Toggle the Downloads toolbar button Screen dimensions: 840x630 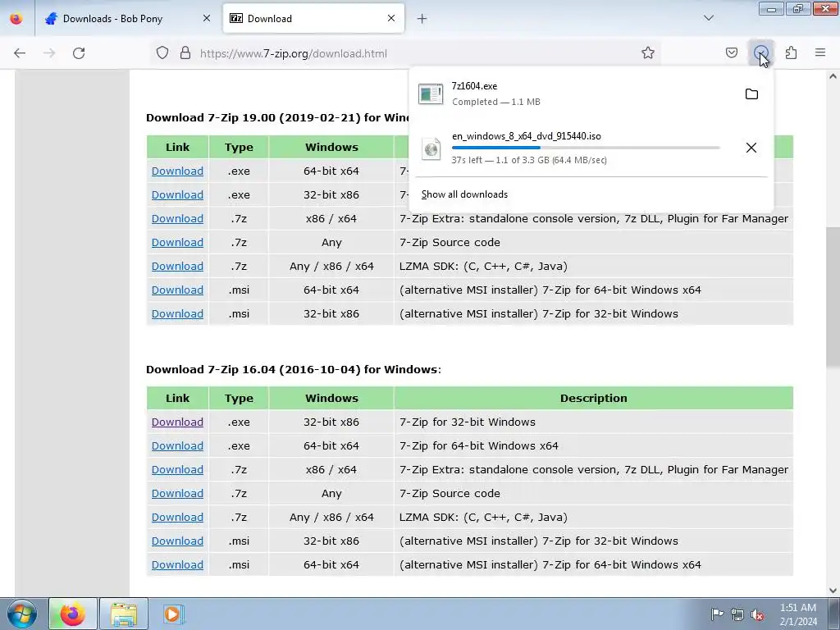760,53
